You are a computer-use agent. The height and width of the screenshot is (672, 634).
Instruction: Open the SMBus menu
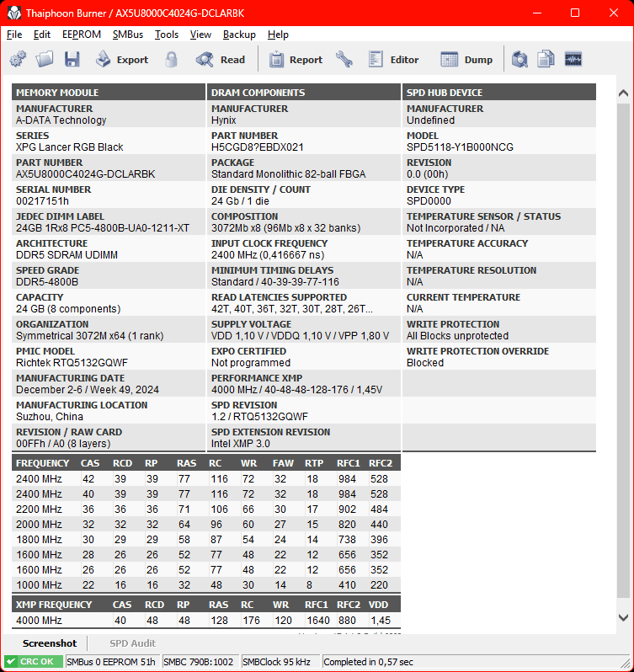(x=128, y=35)
